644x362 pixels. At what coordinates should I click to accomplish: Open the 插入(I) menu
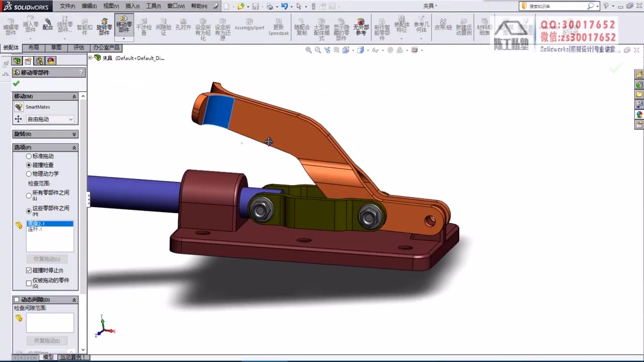(x=132, y=6)
